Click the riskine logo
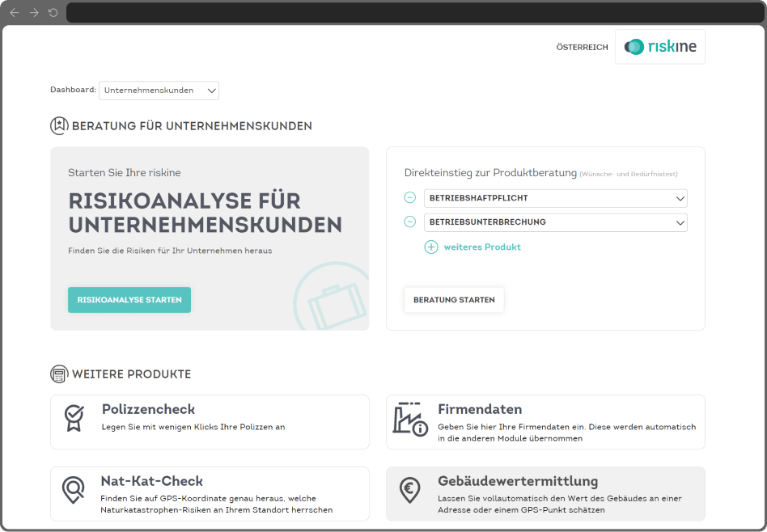Viewport: 767px width, 532px height. pos(660,47)
